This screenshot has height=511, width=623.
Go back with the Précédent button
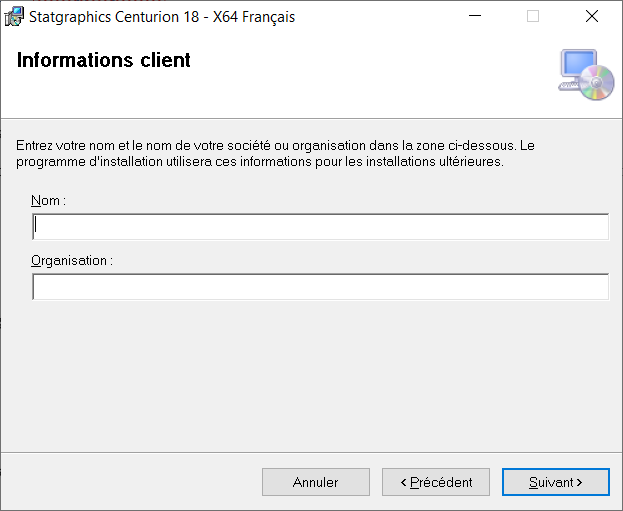click(436, 482)
